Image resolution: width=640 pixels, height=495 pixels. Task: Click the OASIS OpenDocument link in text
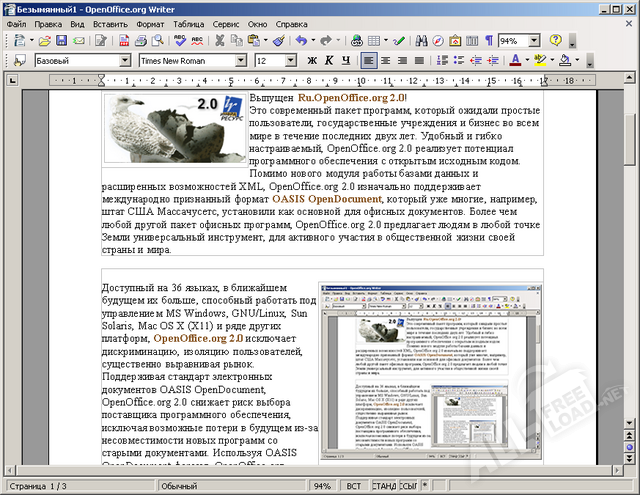point(327,199)
